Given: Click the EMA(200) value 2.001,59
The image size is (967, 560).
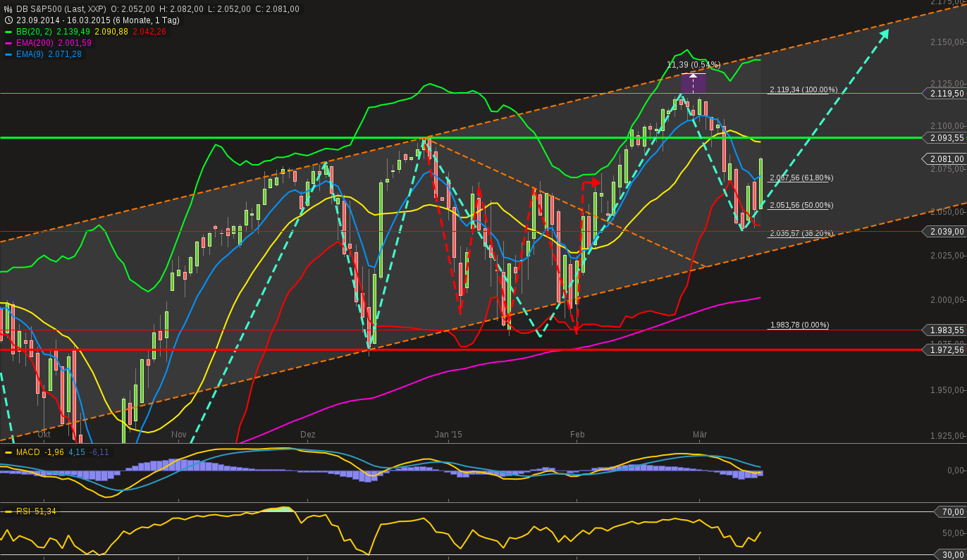Looking at the screenshot, I should pos(75,43).
